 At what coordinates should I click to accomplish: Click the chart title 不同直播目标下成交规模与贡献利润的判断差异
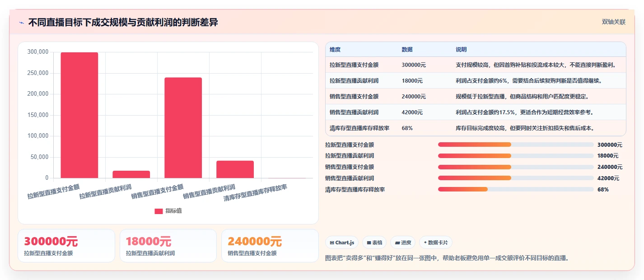tap(123, 23)
